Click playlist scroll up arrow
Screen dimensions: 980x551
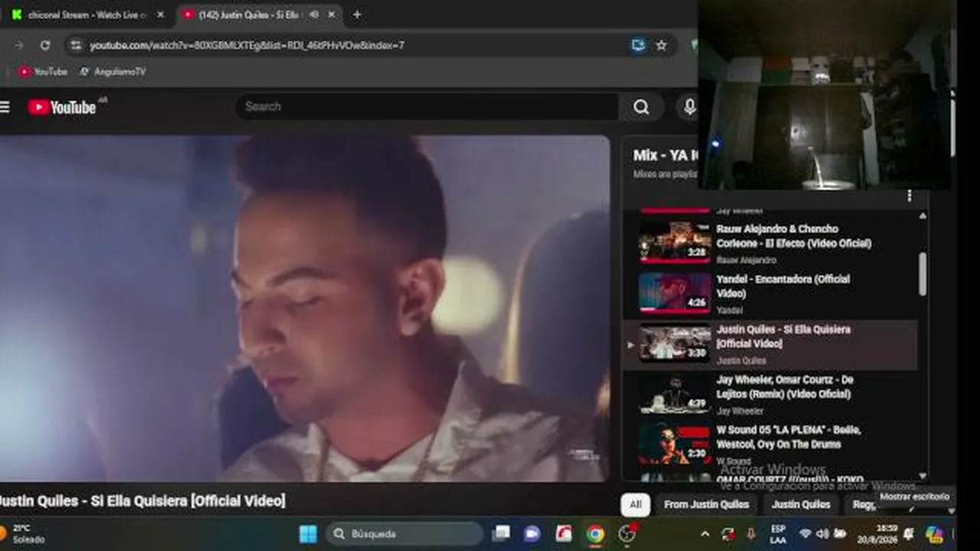[x=923, y=217]
